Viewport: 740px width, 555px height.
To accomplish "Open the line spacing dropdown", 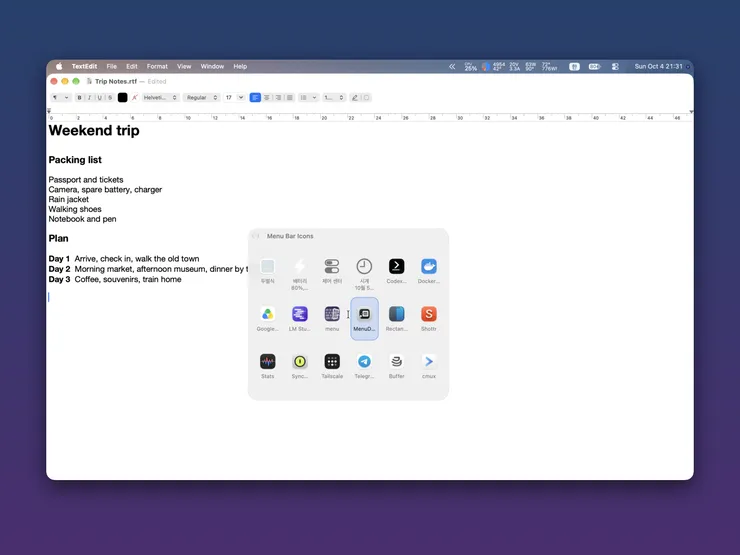I will pos(334,98).
